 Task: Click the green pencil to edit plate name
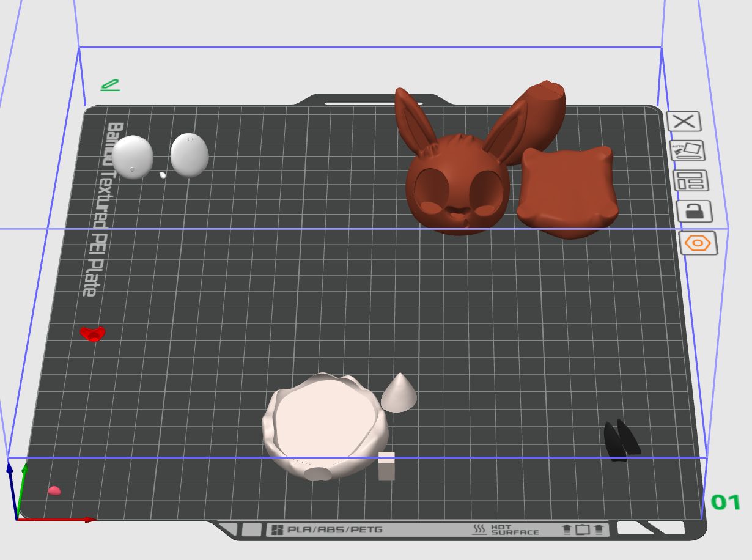(x=110, y=85)
